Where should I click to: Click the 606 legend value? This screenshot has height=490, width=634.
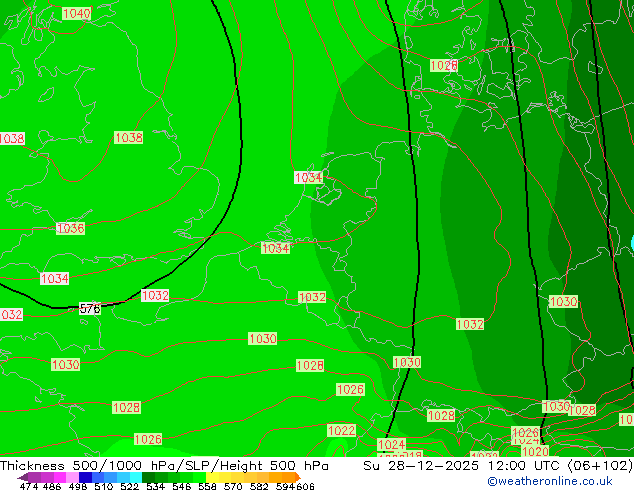pos(305,486)
